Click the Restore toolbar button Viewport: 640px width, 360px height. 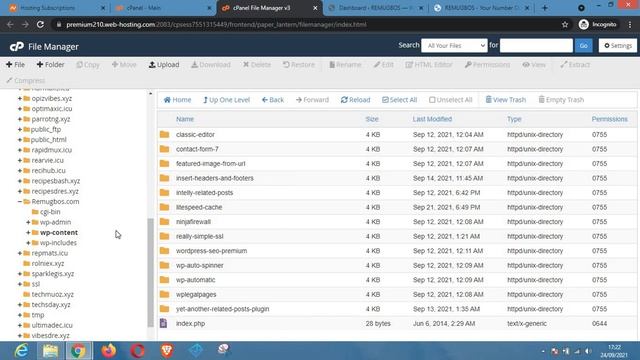point(299,64)
